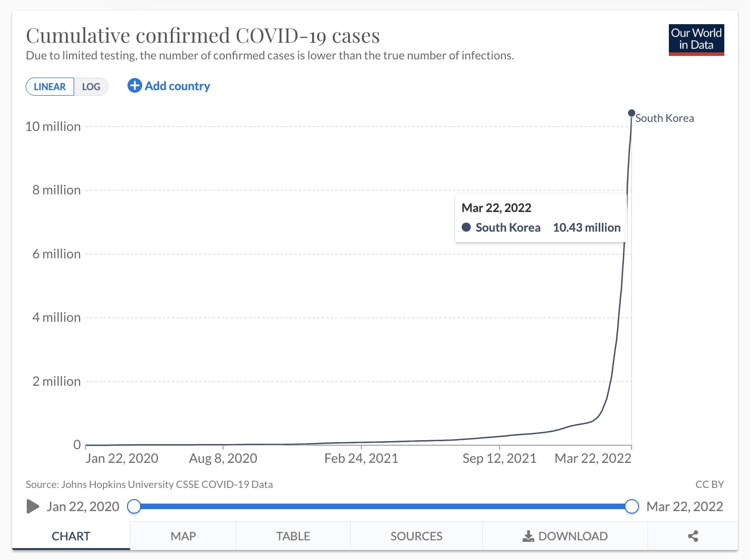
Task: Click the plus icon beside Add country
Action: pos(134,86)
